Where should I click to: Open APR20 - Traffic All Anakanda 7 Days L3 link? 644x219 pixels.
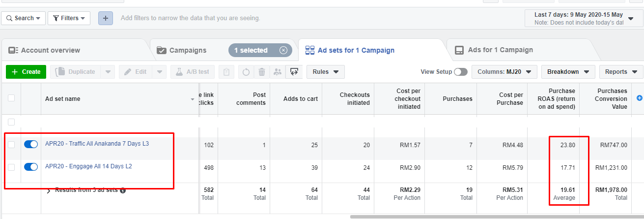point(97,144)
